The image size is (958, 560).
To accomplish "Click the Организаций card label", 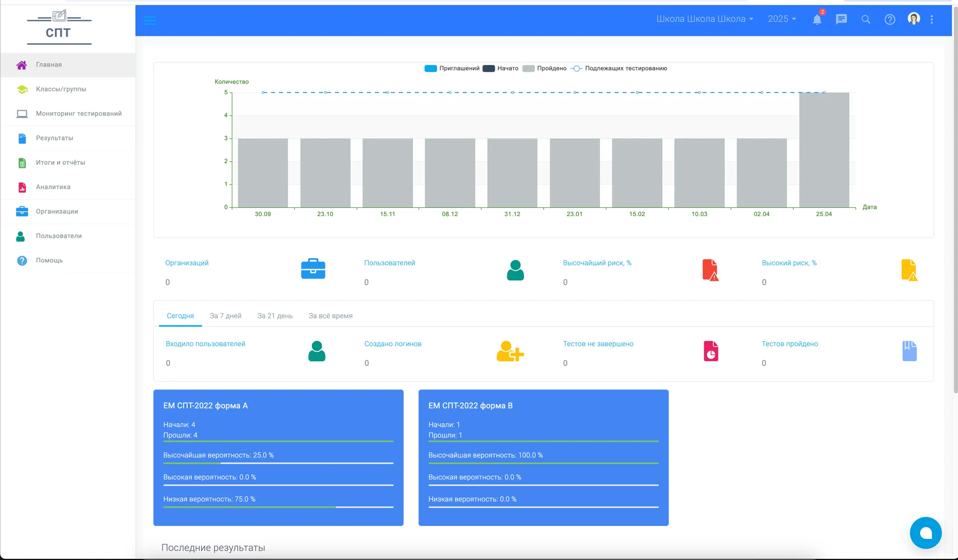I will point(187,263).
